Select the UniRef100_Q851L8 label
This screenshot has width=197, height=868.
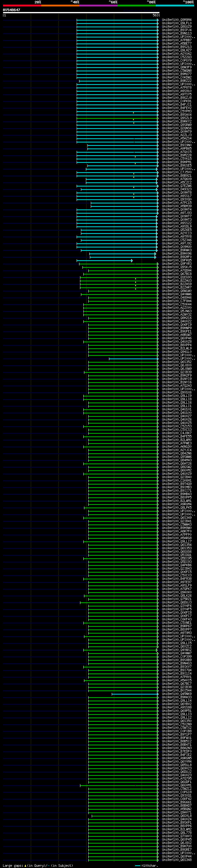(177, 765)
